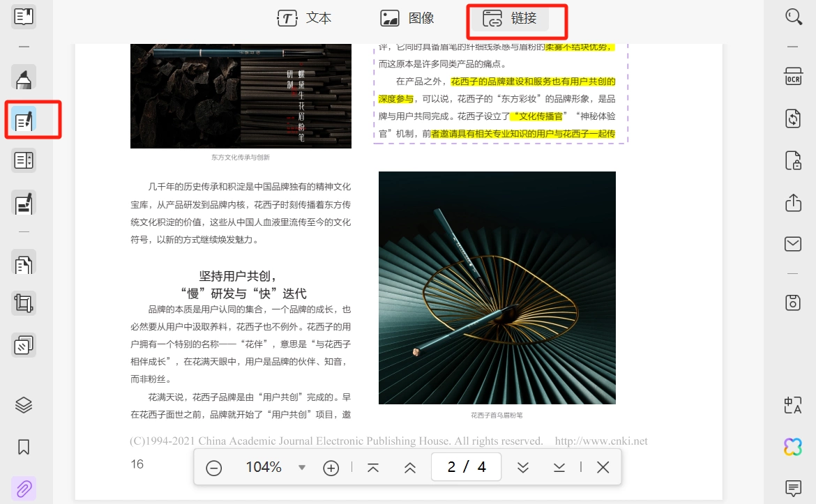Image resolution: width=816 pixels, height=504 pixels.
Task: Open the Edit PDF tool
Action: (24, 120)
